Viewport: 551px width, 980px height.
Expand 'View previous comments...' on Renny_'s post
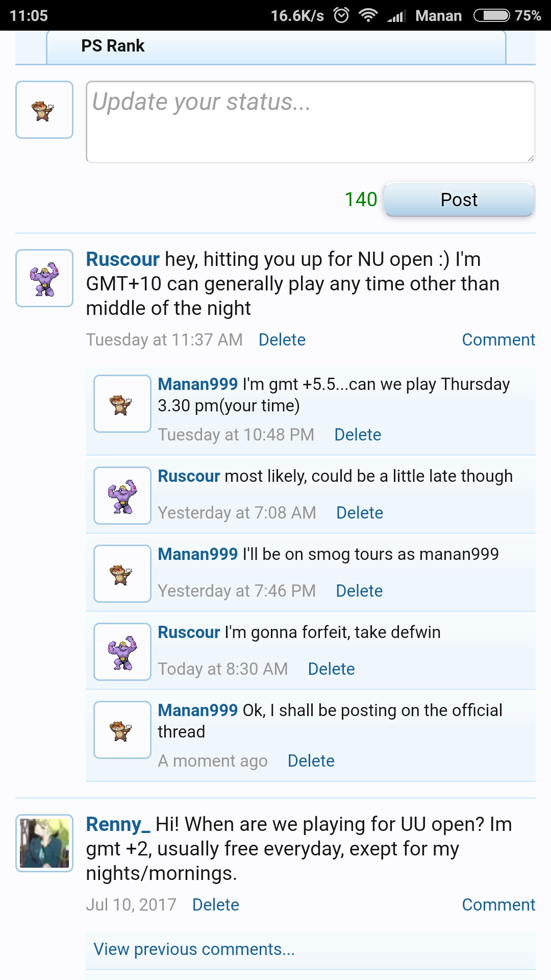point(194,949)
